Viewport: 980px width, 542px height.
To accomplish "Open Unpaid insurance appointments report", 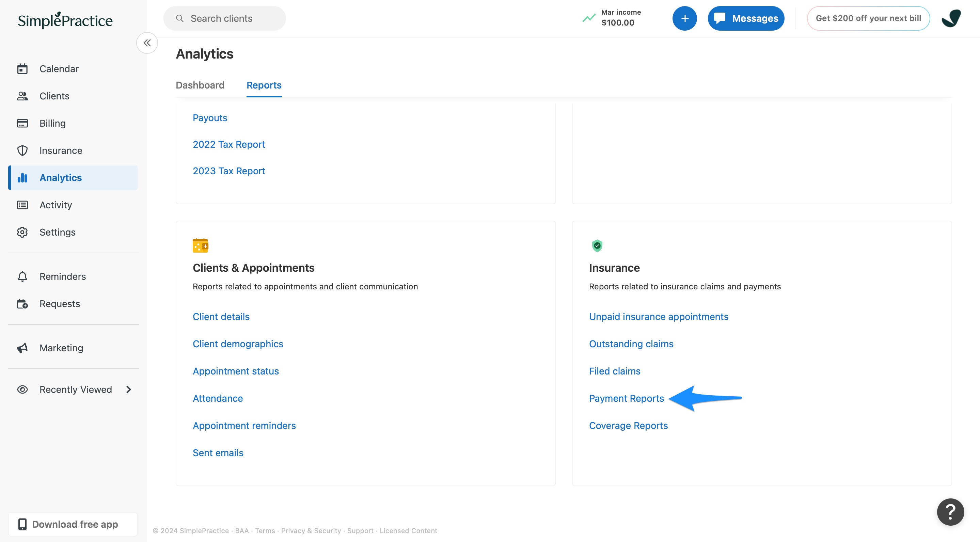I will pyautogui.click(x=659, y=317).
